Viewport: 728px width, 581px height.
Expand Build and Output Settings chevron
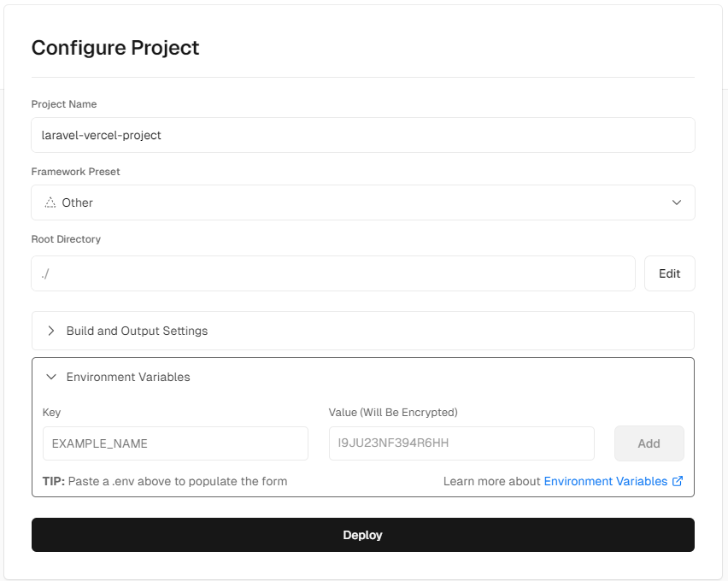[x=51, y=331]
